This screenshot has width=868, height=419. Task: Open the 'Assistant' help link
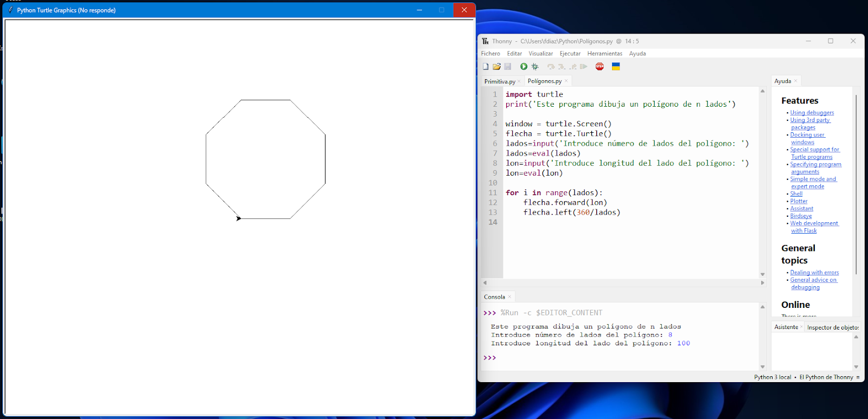[x=801, y=209]
